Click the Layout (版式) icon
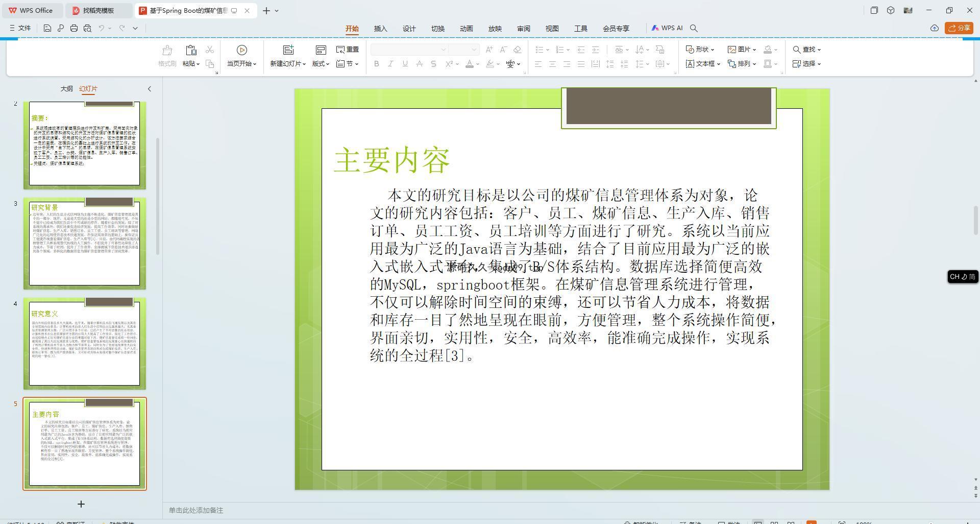 pos(321,50)
